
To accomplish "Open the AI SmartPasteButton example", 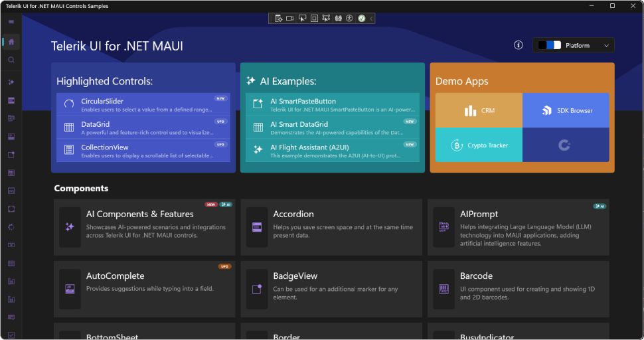I will (x=332, y=105).
